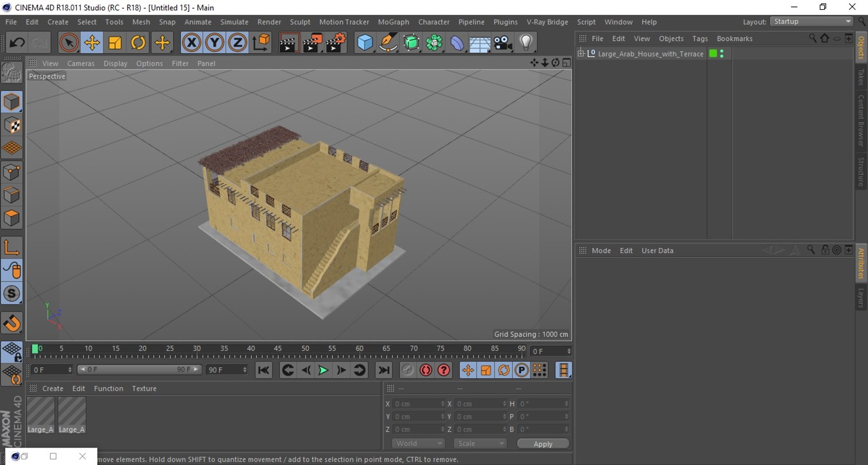
Task: Open the Attributes Mode menu
Action: coord(601,251)
